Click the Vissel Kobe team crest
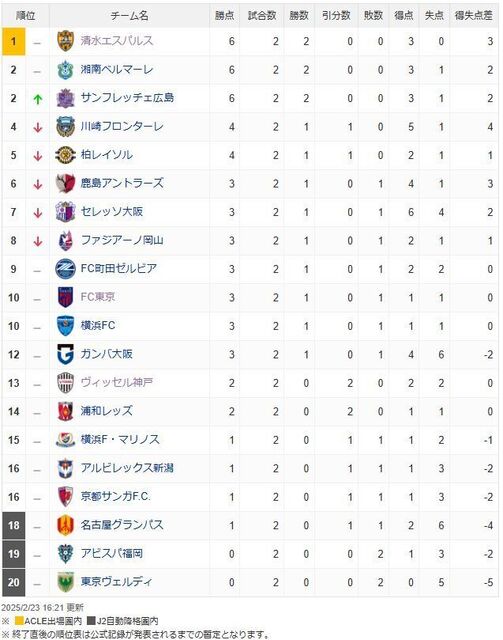Viewport: 503px width, 640px height. 65,383
